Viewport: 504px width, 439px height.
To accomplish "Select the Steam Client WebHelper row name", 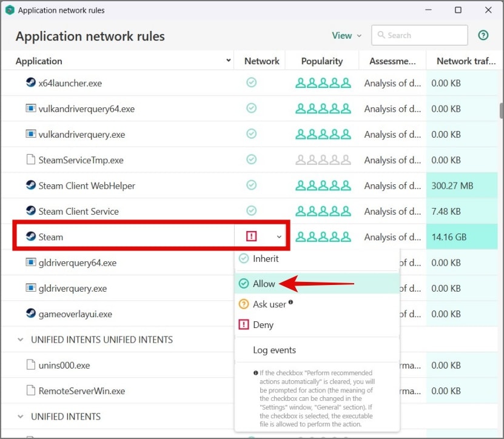I will (87, 186).
